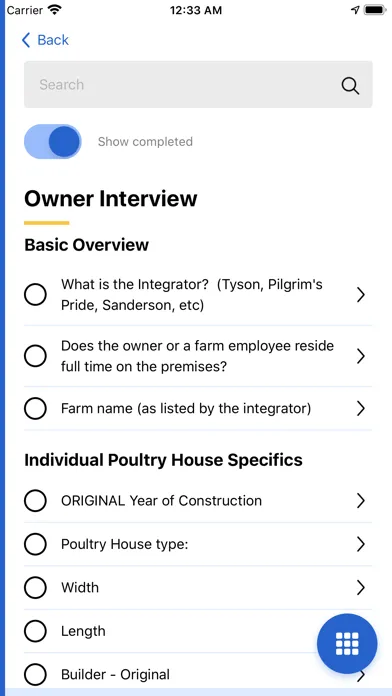Viewport: 392px width, 696px height.
Task: Click into the Search field
Action: [x=198, y=84]
